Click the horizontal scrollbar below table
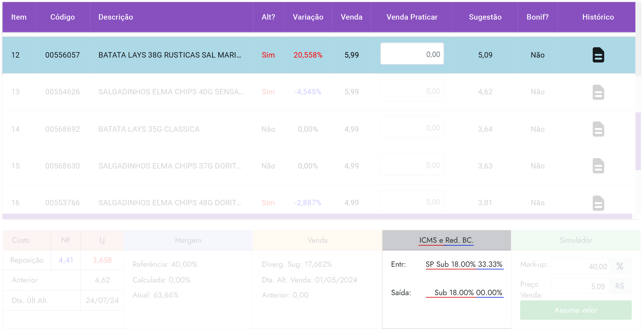The width and height of the screenshot is (644, 334). pyautogui.click(x=317, y=217)
